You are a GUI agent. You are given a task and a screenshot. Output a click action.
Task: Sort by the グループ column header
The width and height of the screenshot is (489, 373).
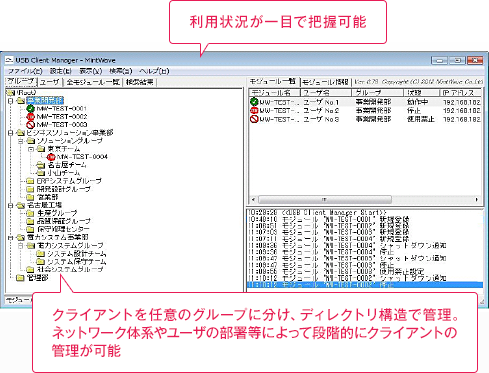pos(378,92)
